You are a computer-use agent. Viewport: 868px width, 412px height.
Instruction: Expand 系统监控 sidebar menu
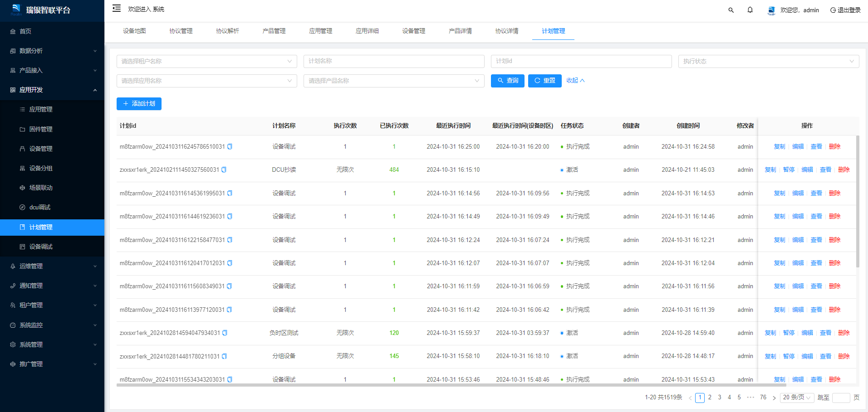[52, 325]
